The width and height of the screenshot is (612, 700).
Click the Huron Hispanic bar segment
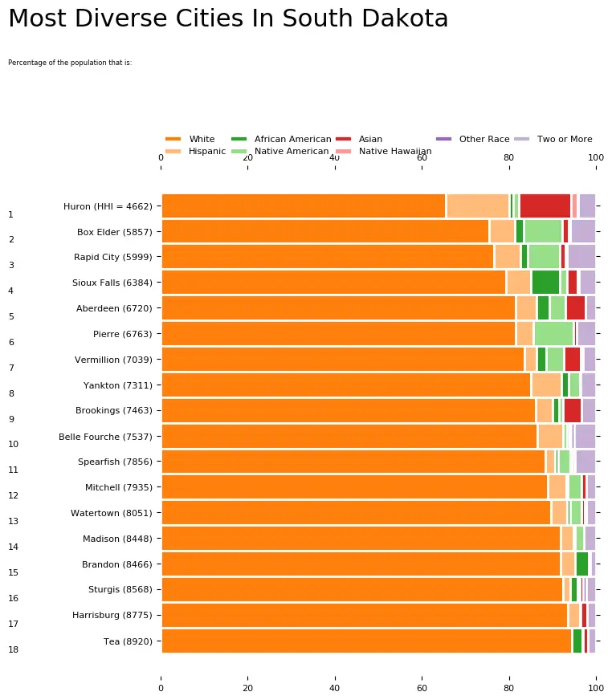click(x=478, y=206)
